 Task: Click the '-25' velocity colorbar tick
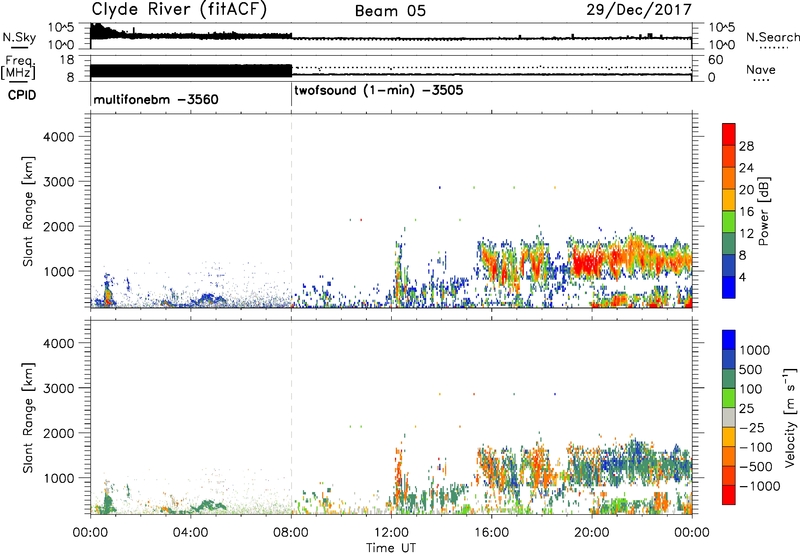(752, 427)
